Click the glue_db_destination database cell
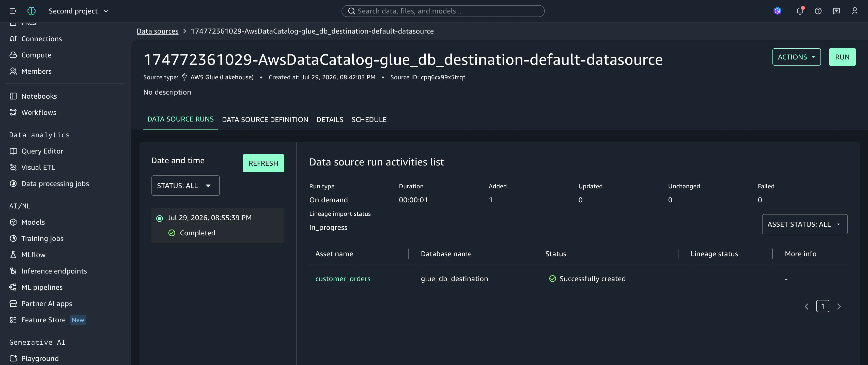The width and height of the screenshot is (868, 365). (x=454, y=278)
